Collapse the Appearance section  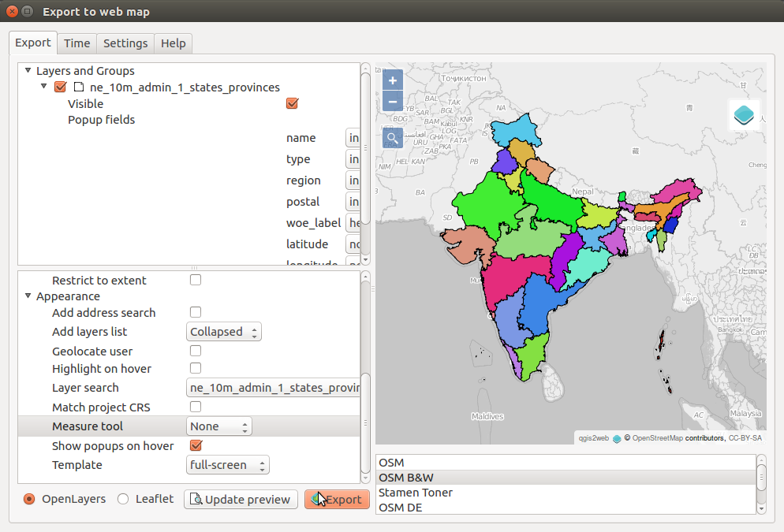click(27, 296)
